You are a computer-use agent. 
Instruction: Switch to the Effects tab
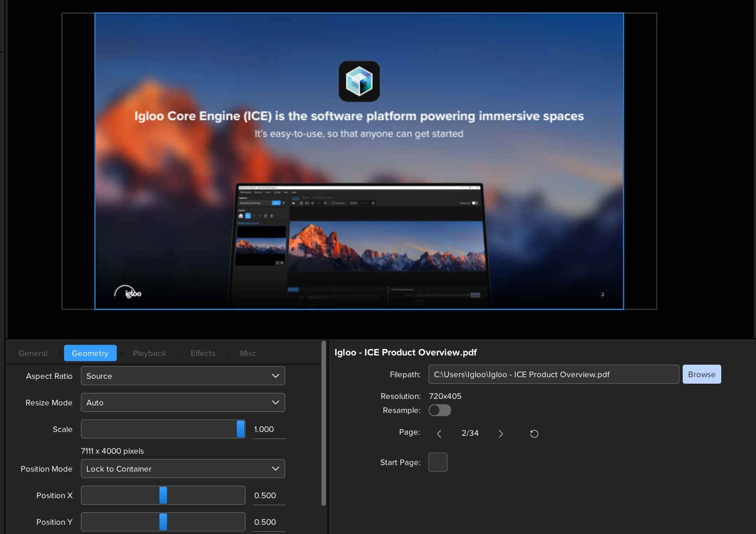(203, 353)
